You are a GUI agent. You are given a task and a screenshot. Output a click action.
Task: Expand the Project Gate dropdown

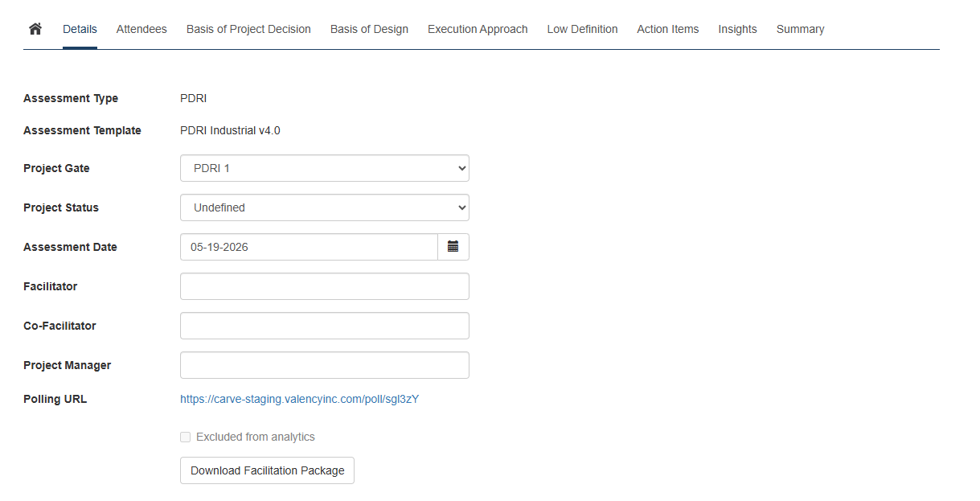pyautogui.click(x=324, y=168)
